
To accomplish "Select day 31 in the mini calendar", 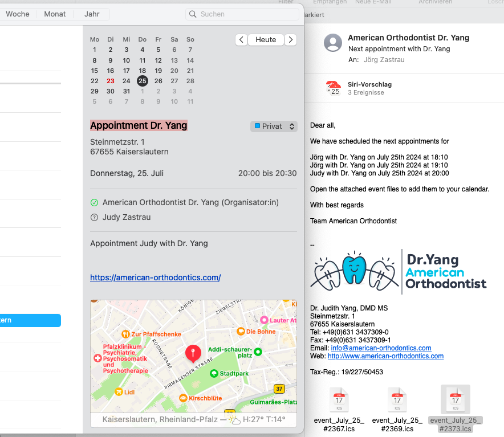I will pos(127,91).
